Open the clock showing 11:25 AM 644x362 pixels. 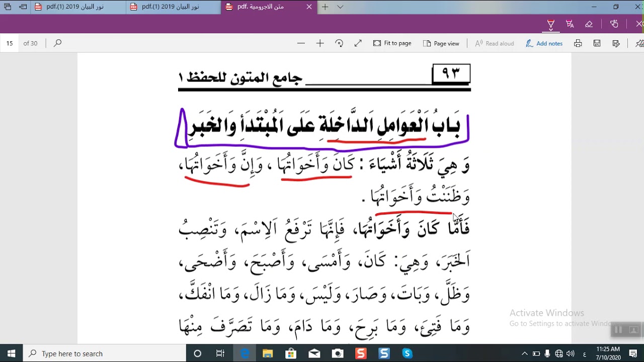coord(608,353)
